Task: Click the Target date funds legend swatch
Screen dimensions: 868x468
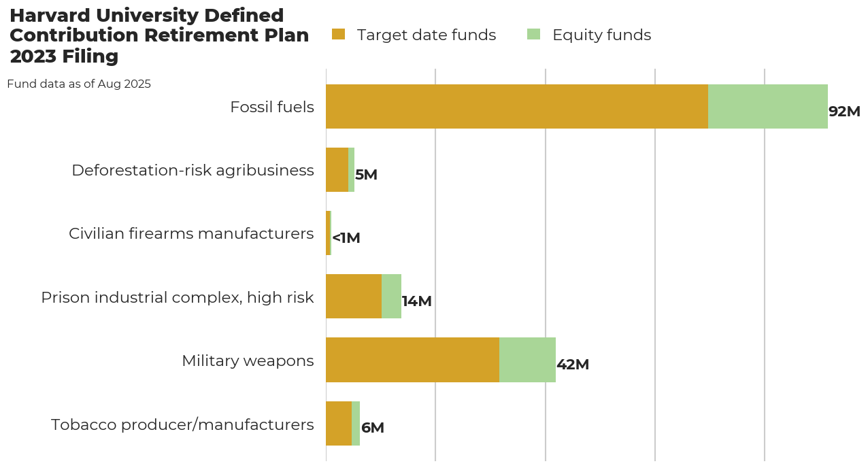Action: [339, 34]
